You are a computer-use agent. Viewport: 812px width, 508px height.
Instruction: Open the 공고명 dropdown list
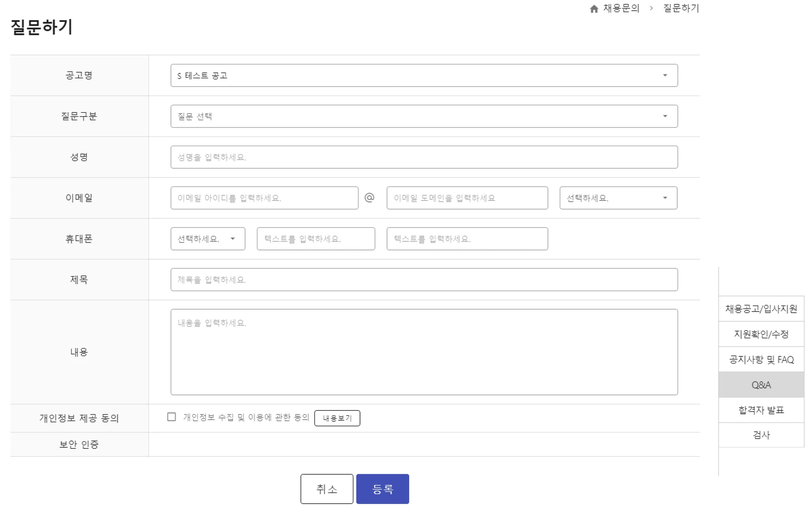click(x=424, y=75)
